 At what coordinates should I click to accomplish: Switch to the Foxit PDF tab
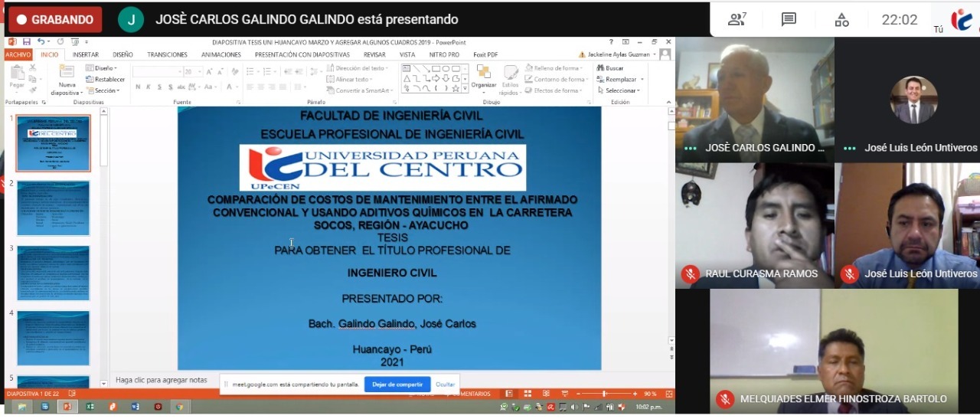[485, 55]
